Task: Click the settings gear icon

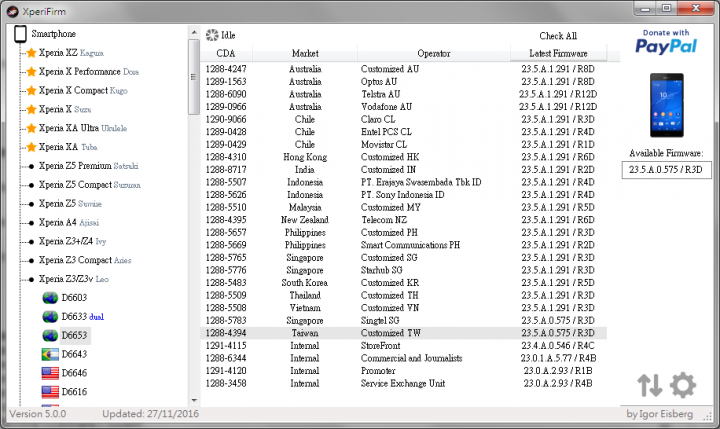Action: pyautogui.click(x=683, y=385)
